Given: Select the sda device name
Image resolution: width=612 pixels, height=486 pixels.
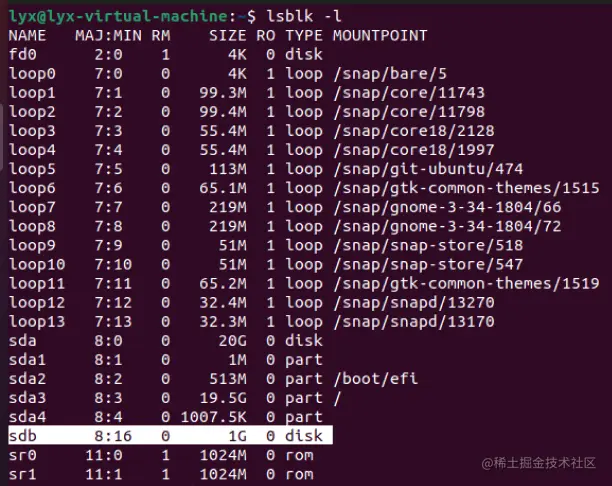Looking at the screenshot, I should [22, 341].
